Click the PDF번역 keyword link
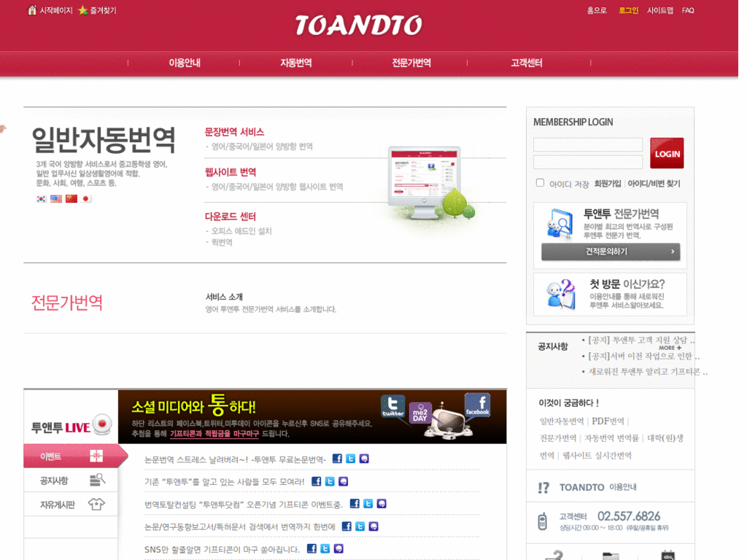This screenshot has height=560, width=747. tap(608, 421)
